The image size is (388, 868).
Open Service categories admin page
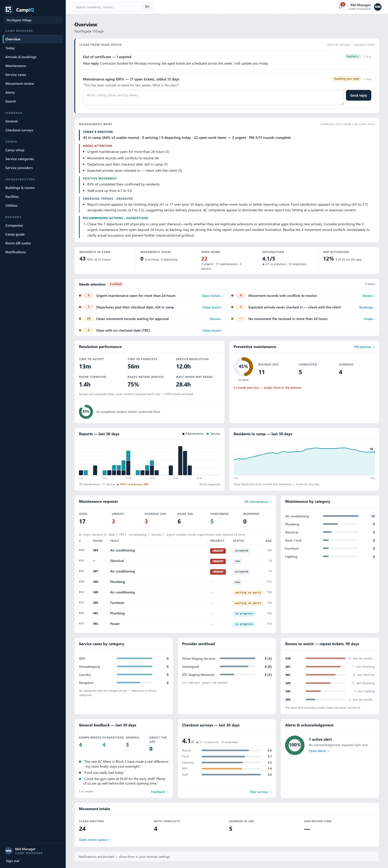coord(33,159)
